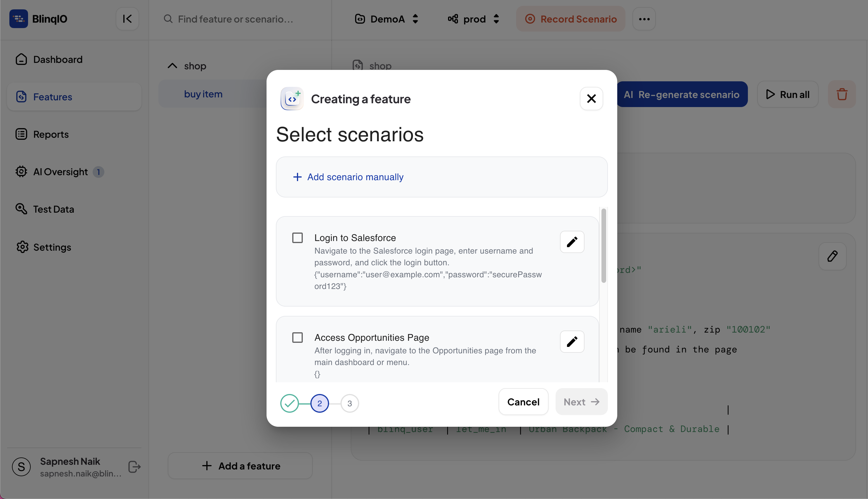The width and height of the screenshot is (868, 499).
Task: Click the Features menu item in sidebar
Action: (x=53, y=97)
